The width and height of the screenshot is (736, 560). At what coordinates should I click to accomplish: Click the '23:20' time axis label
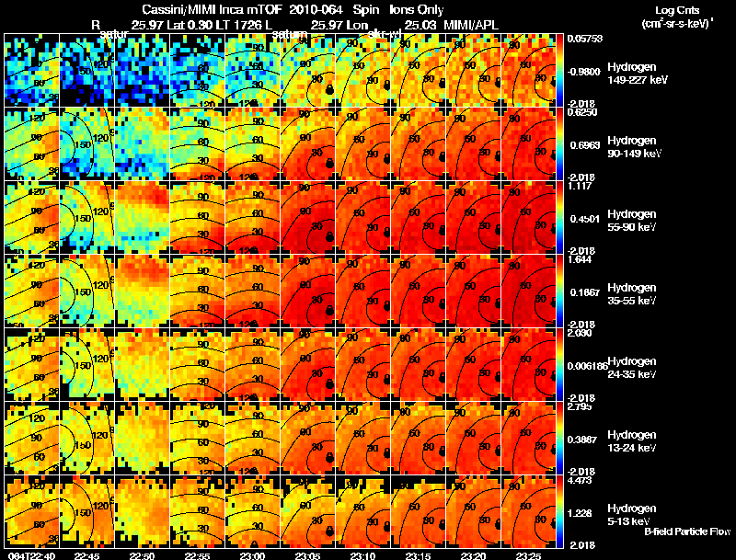point(474,555)
